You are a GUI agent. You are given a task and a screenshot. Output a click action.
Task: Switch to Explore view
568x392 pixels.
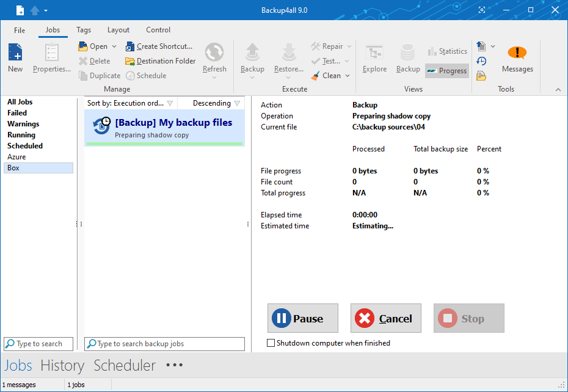[374, 58]
